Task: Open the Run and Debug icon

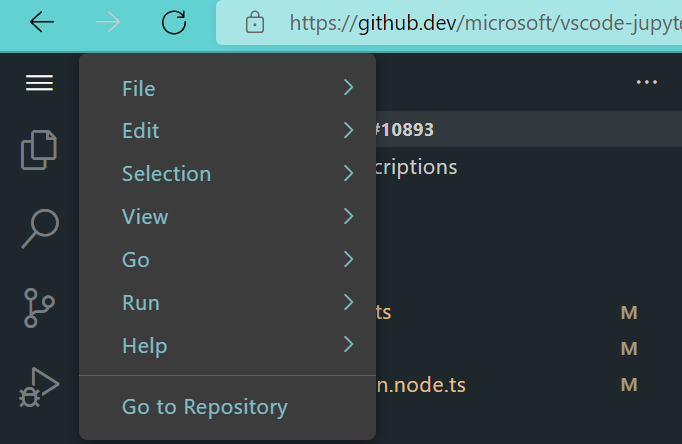Action: (39, 387)
